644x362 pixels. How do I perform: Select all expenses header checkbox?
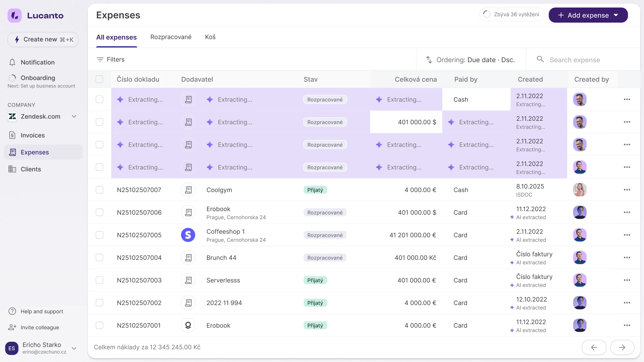click(x=99, y=79)
